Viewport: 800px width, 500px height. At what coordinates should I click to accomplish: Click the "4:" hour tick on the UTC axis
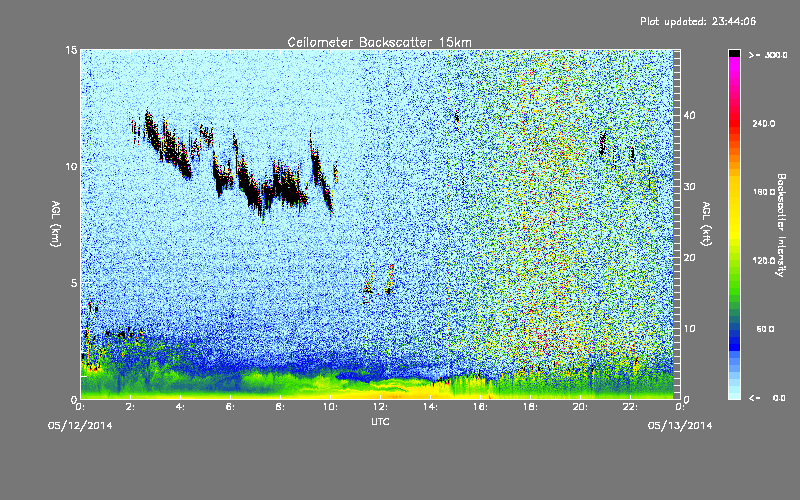point(181,407)
